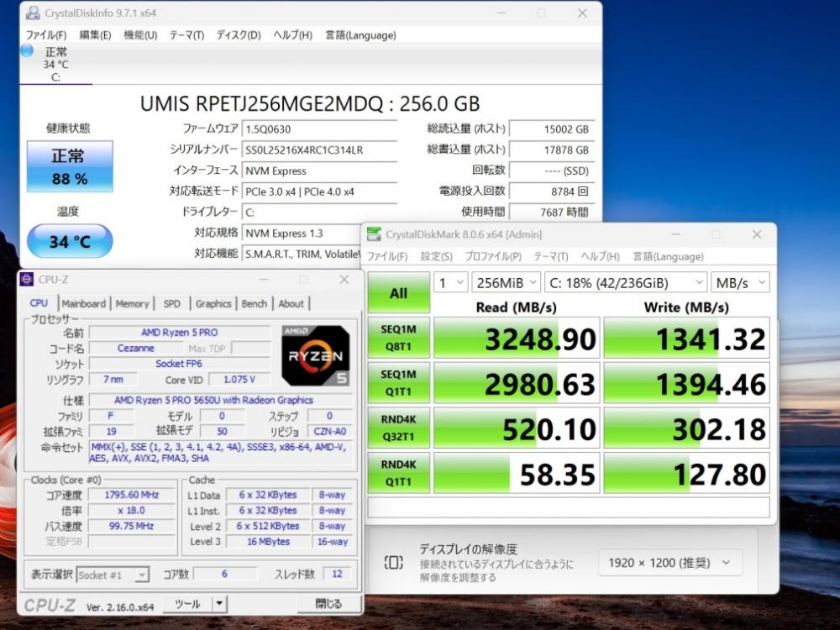Click the CPU-Z app icon in title bar

(26, 279)
